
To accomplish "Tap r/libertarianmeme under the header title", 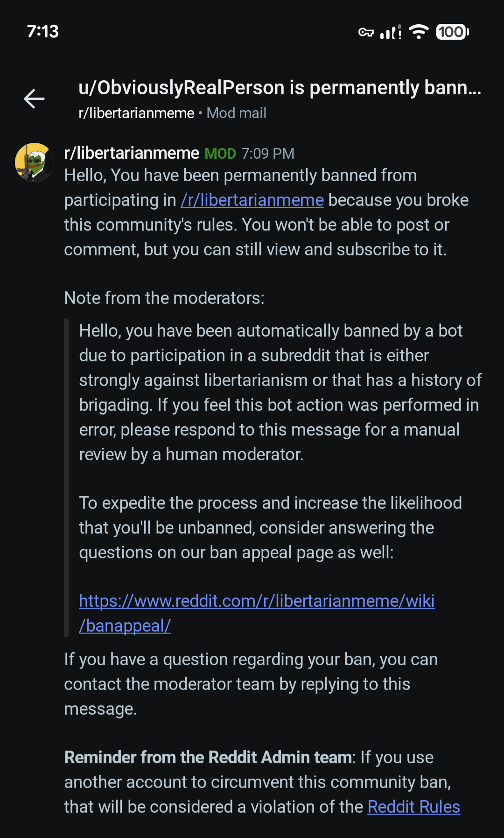I will (x=136, y=113).
